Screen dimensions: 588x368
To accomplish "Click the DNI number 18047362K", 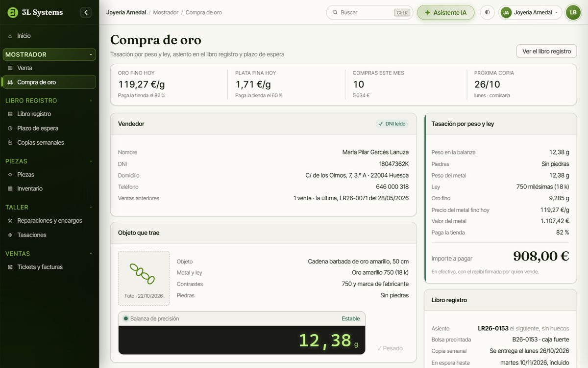I will (x=394, y=164).
